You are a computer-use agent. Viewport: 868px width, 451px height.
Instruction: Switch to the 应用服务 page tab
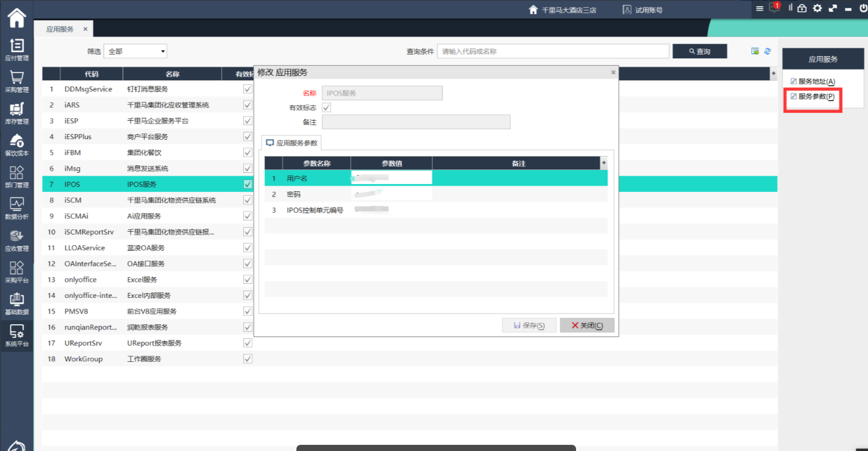[60, 29]
